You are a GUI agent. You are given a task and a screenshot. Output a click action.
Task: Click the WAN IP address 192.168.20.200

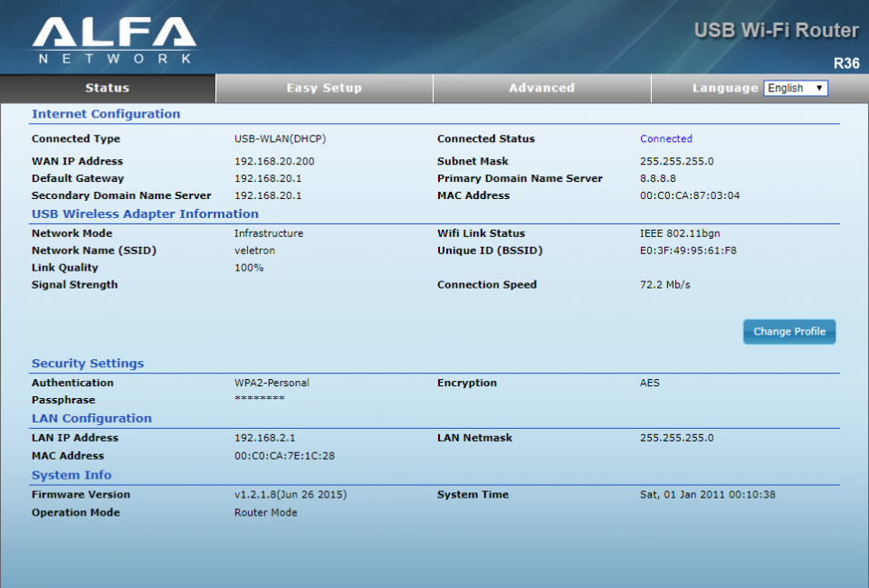pos(274,162)
